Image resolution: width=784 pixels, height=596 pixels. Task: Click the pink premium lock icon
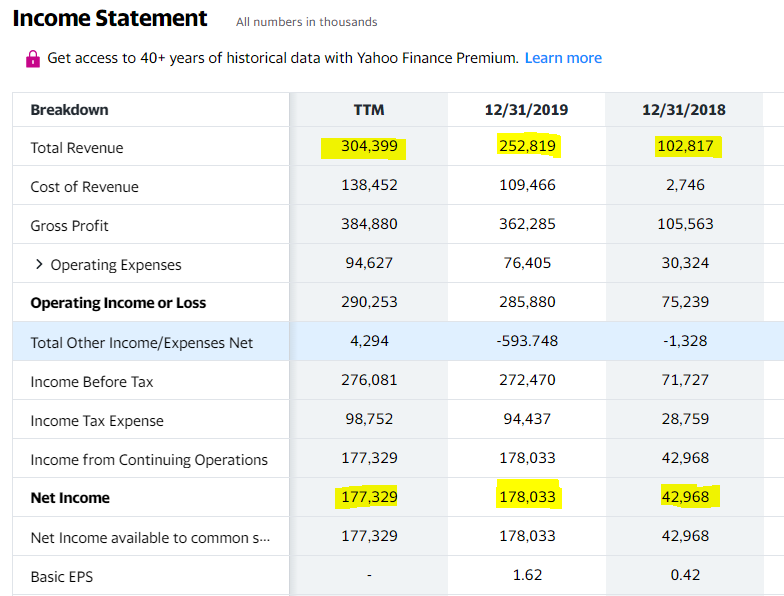pos(33,58)
